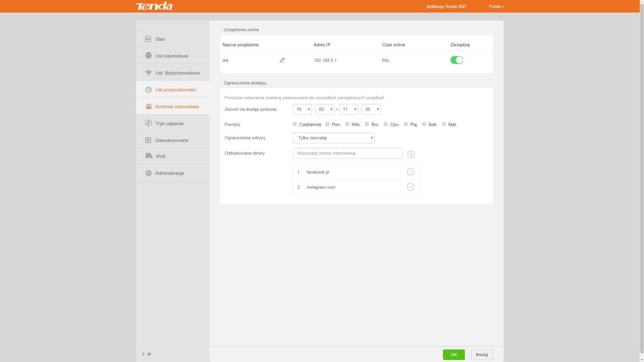The width and height of the screenshot is (644, 362).
Task: Remove instagram.com with minus icon
Action: 411,187
